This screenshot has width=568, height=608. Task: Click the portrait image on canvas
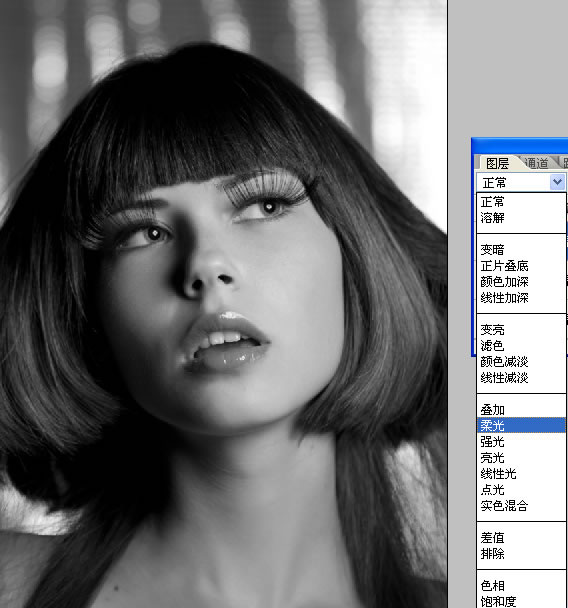[x=223, y=304]
